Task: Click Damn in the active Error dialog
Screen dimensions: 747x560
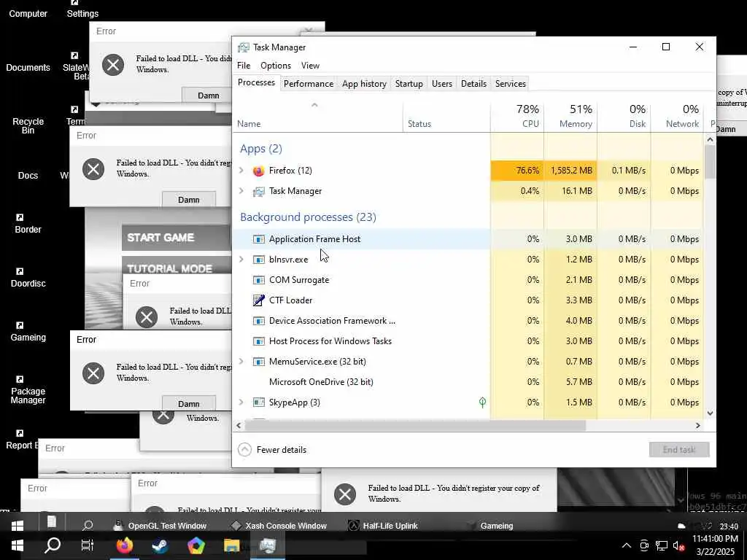Action: (189, 404)
